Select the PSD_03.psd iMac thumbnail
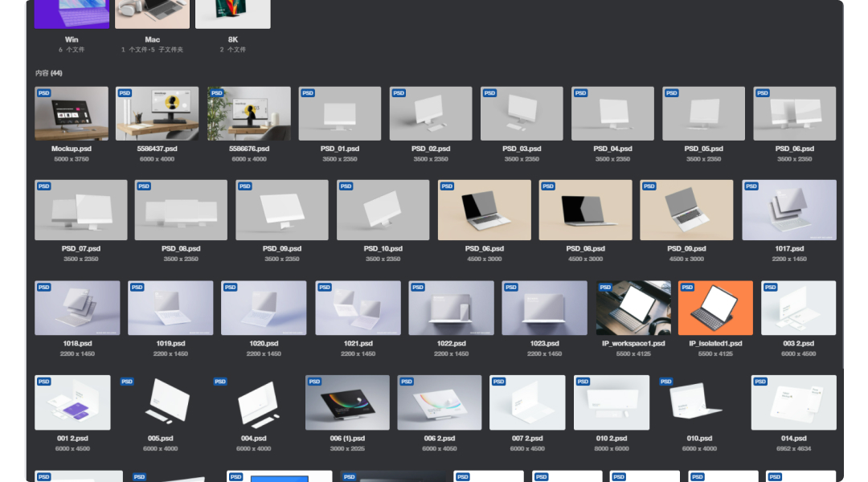The image size is (868, 482). click(x=522, y=113)
